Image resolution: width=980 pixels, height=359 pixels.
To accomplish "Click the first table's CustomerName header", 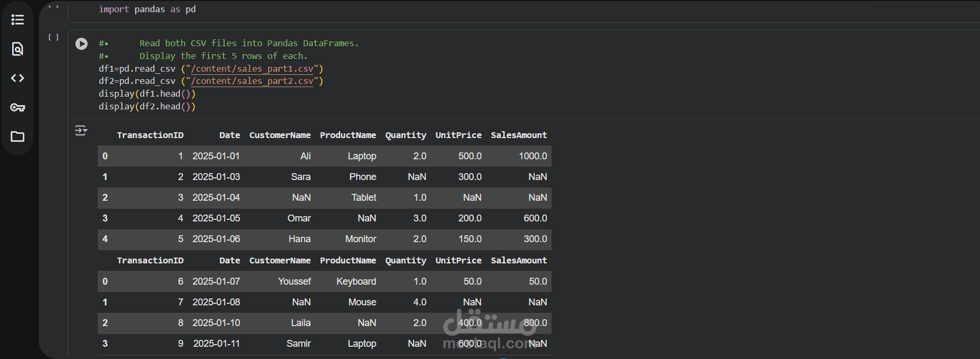I will point(280,135).
